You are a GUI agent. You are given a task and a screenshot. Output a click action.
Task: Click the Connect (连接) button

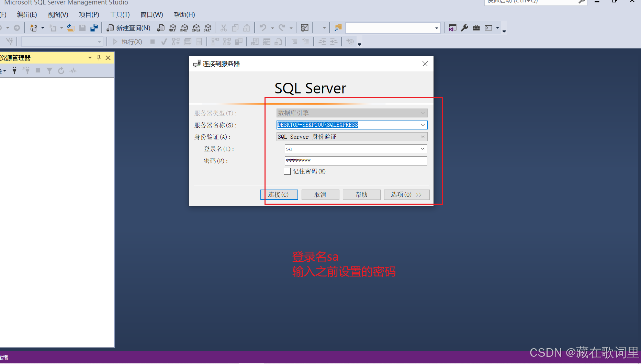[x=279, y=195]
